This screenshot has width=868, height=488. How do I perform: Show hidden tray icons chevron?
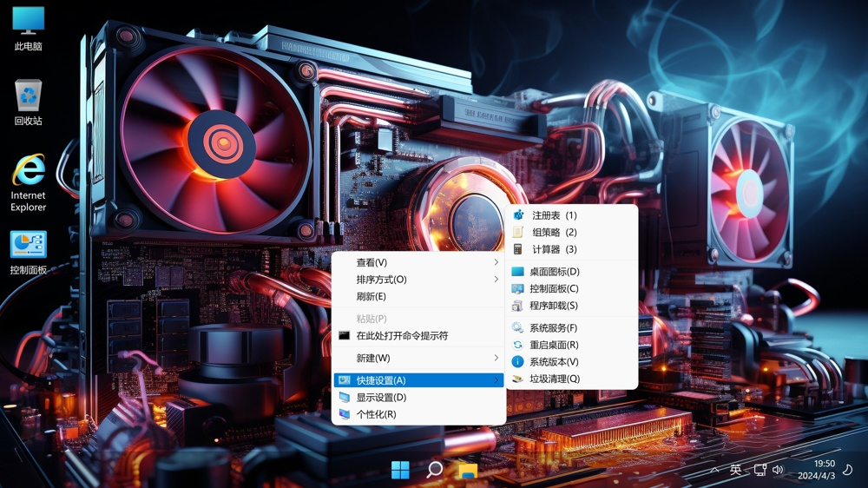(715, 470)
